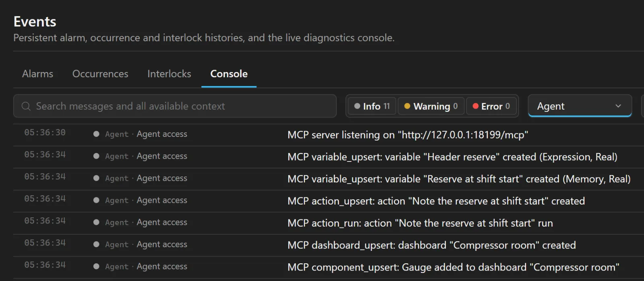Screen dimensions: 644x281
Task: Toggle the Error severity filter
Action: [491, 106]
